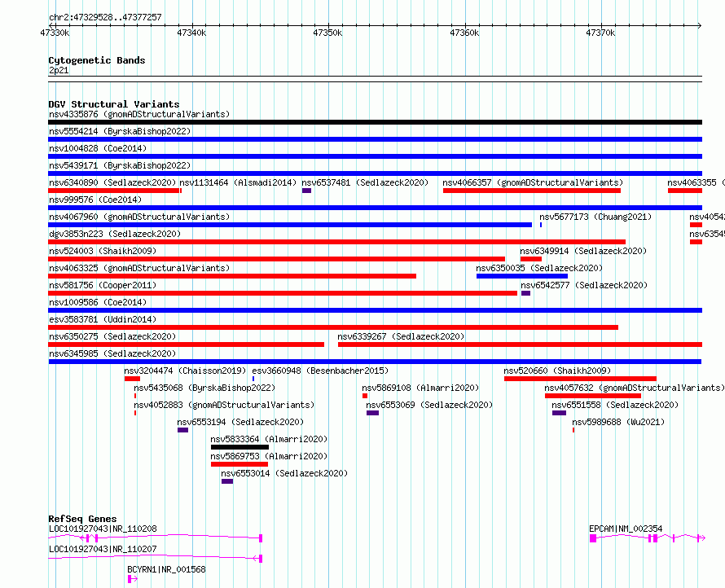The height and width of the screenshot is (588, 725).
Task: Click the 2p21 cytogenetic band label
Action: pos(59,70)
